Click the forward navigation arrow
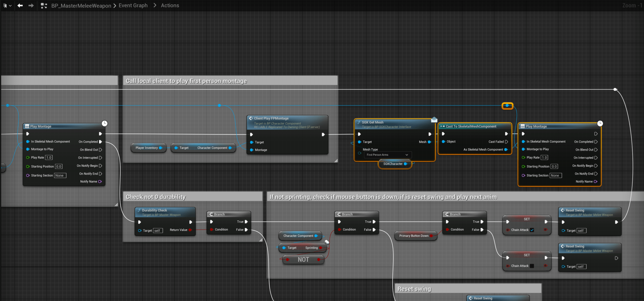This screenshot has height=301, width=644. point(31,5)
